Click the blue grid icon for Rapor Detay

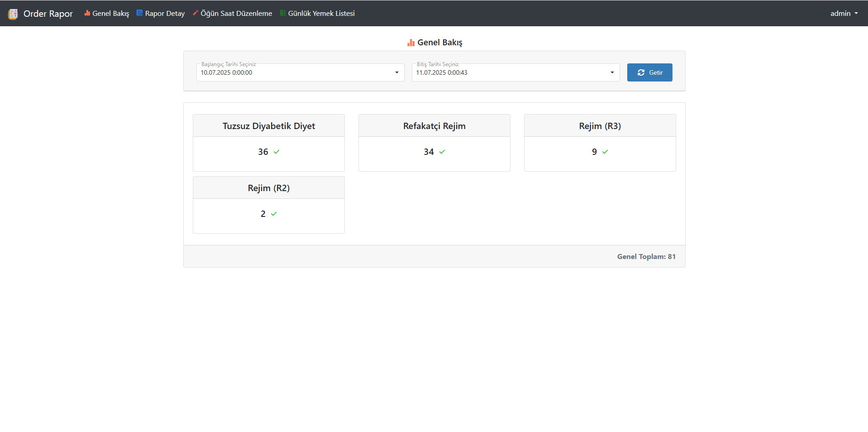coord(140,13)
